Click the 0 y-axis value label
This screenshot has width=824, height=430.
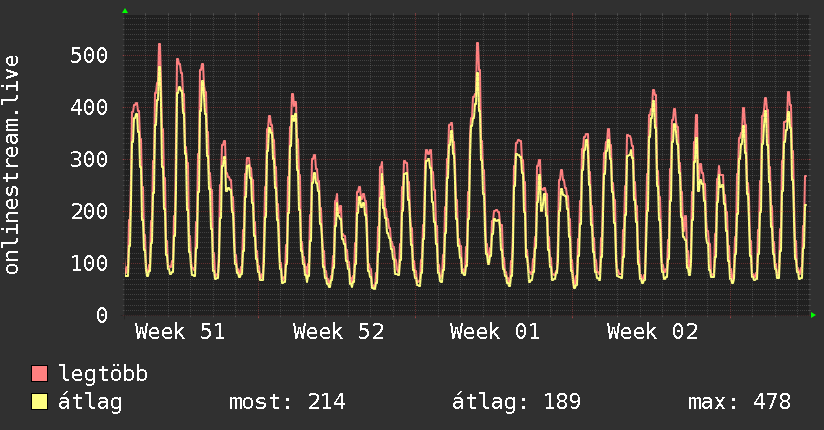(x=102, y=315)
